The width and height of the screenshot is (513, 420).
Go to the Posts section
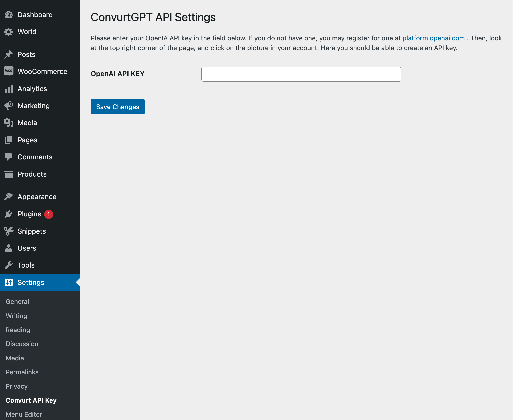[40, 54]
